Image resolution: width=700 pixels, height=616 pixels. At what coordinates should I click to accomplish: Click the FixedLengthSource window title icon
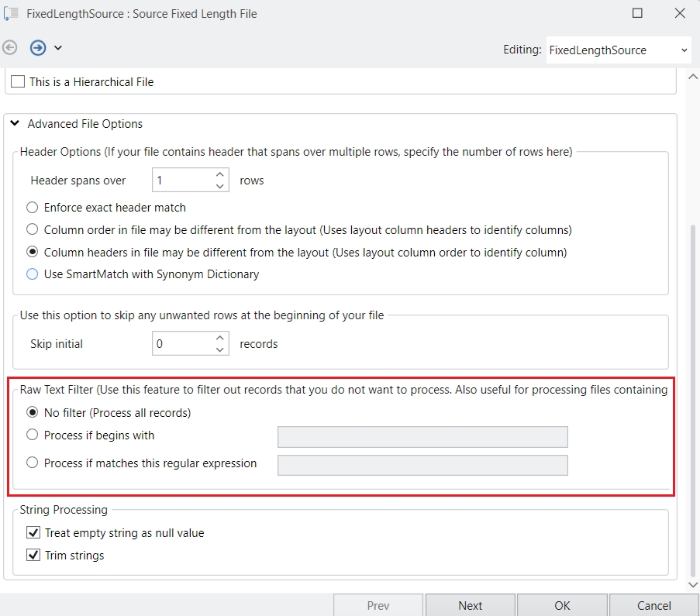(12, 13)
